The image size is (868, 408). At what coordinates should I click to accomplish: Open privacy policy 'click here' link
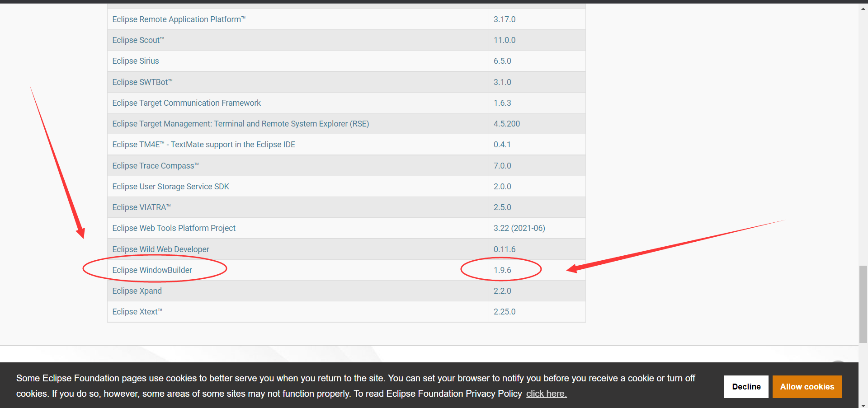coord(546,394)
